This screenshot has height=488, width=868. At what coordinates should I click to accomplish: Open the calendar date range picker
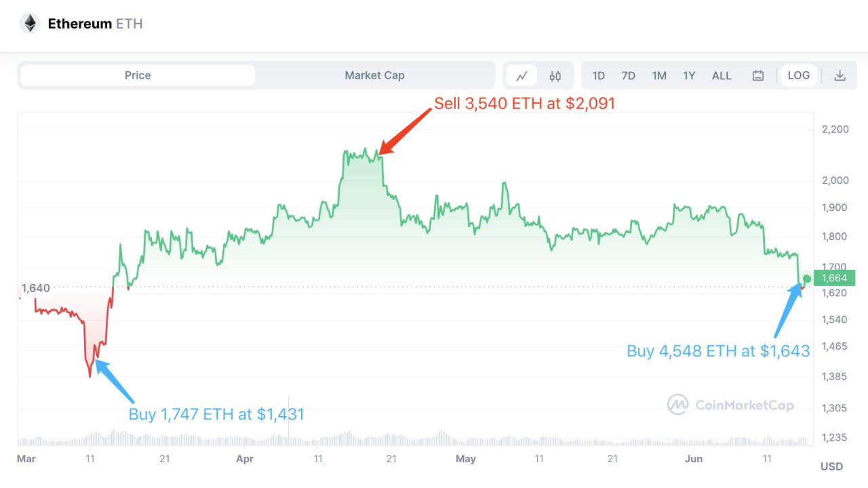click(757, 75)
